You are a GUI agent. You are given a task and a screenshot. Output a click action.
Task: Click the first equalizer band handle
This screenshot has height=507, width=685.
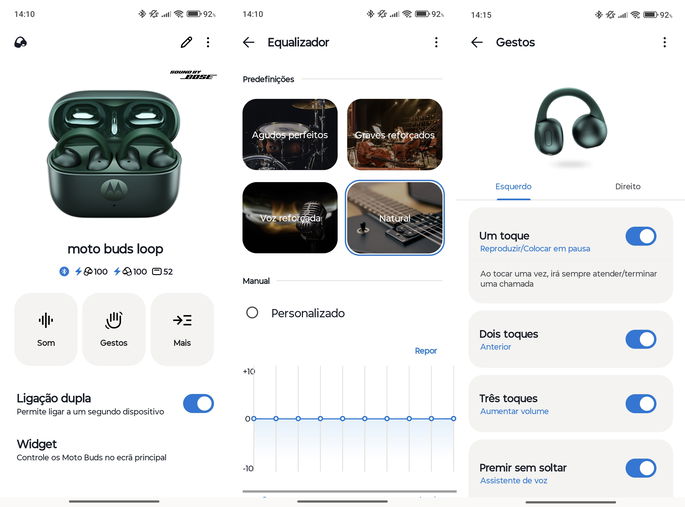tap(254, 419)
